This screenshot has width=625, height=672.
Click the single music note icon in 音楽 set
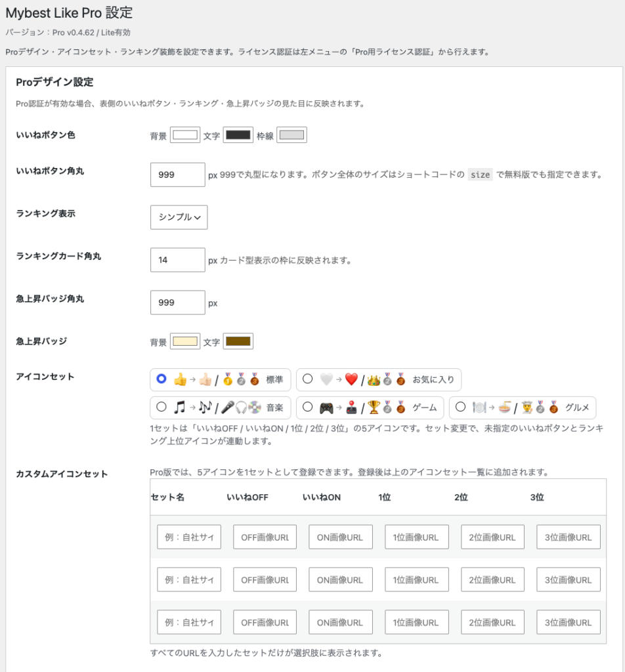180,407
